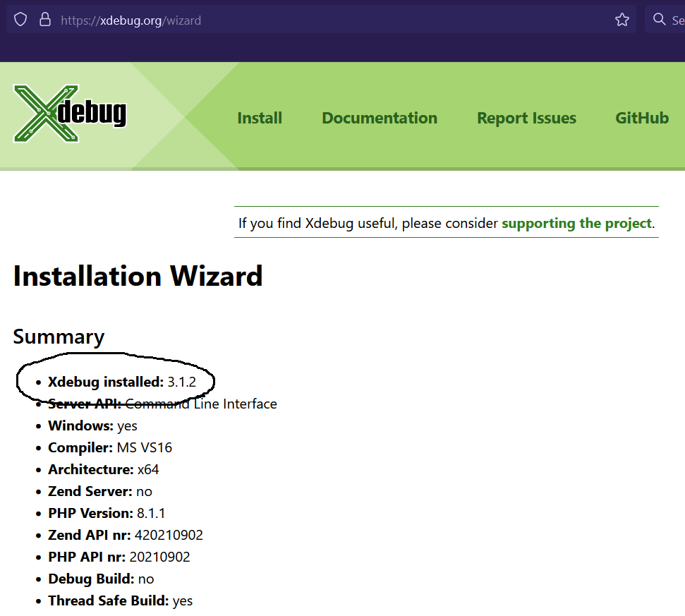Open the Install menu item
Image resolution: width=685 pixels, height=616 pixels.
260,118
